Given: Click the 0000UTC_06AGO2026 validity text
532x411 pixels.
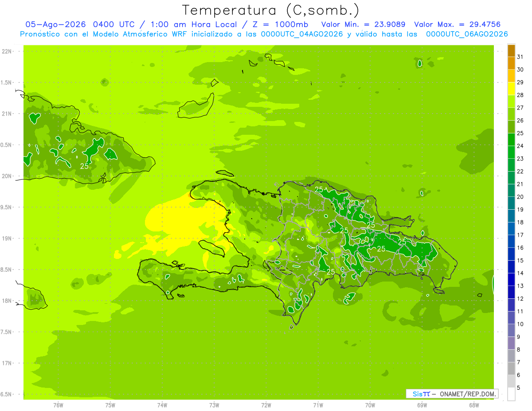Looking at the screenshot, I should pos(467,34).
